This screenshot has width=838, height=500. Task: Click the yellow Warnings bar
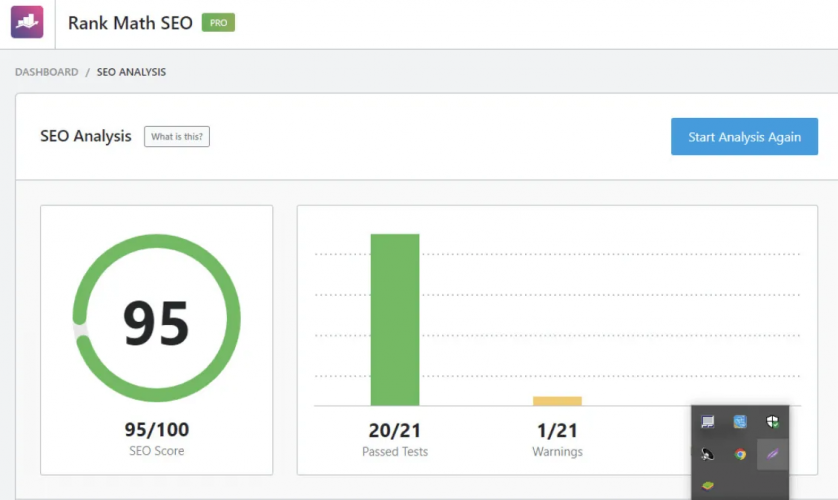pos(557,401)
